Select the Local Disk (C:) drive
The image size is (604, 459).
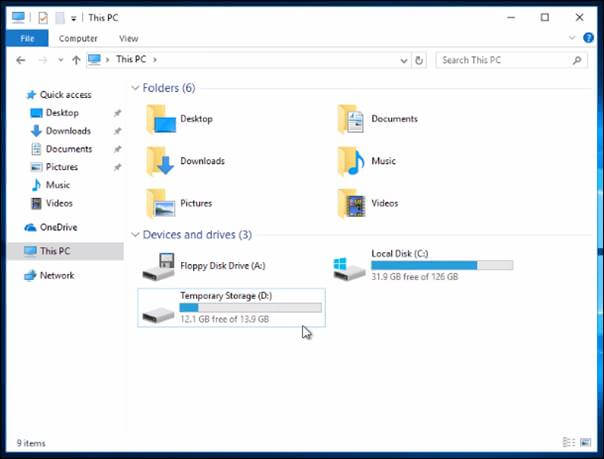click(423, 265)
